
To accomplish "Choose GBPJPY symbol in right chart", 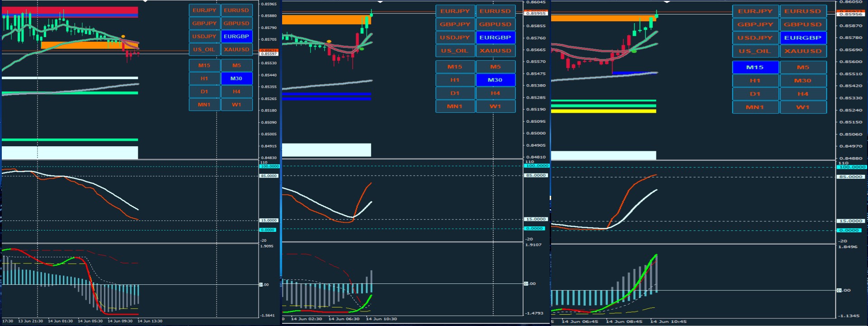I will (755, 24).
